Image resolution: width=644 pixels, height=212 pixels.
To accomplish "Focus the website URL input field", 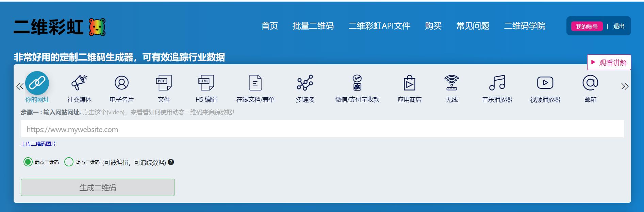I will (x=322, y=129).
